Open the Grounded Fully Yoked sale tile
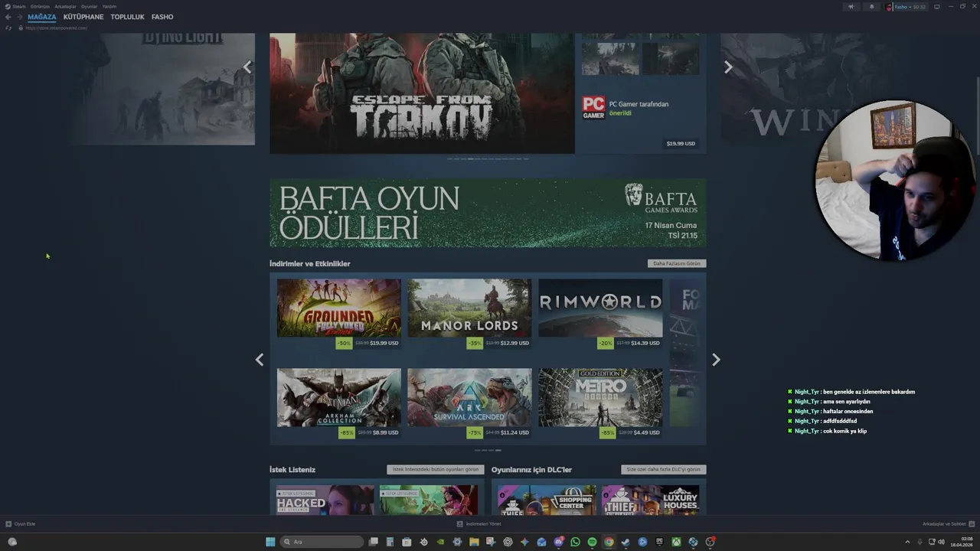980x551 pixels. point(339,314)
